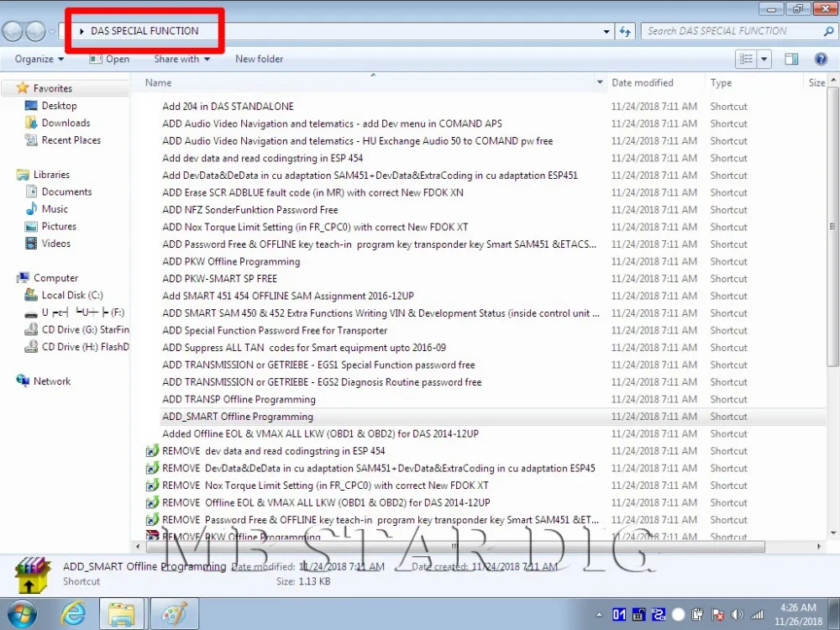Click the vertical scrollbar thumb of the file list

tap(832, 227)
